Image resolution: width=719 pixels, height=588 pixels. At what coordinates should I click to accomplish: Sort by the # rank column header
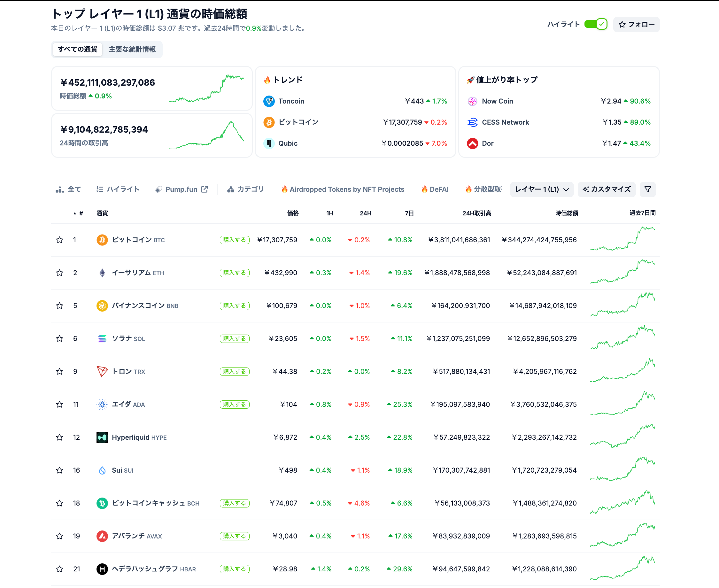click(81, 213)
